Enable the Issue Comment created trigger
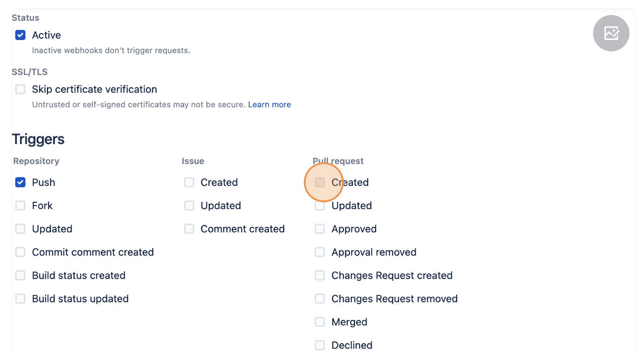 coord(189,229)
